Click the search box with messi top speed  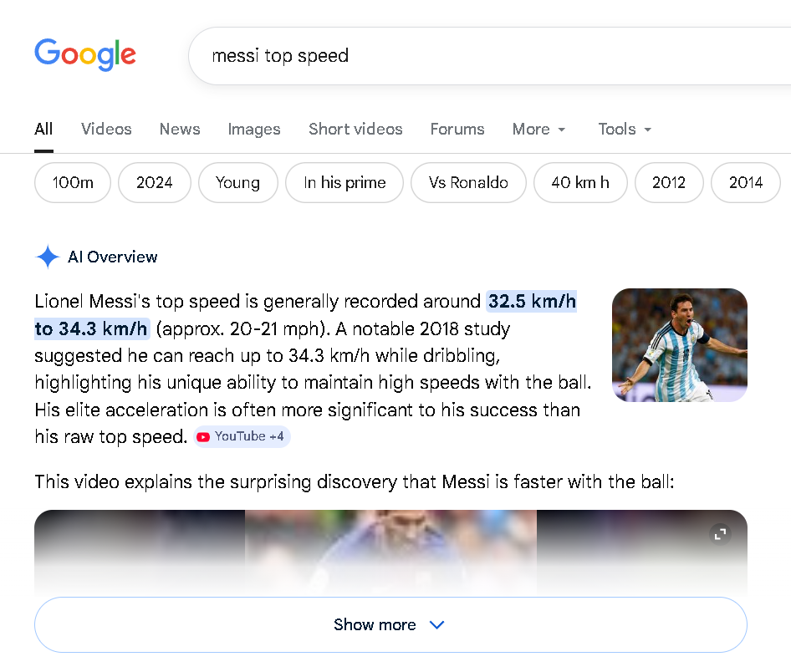489,55
